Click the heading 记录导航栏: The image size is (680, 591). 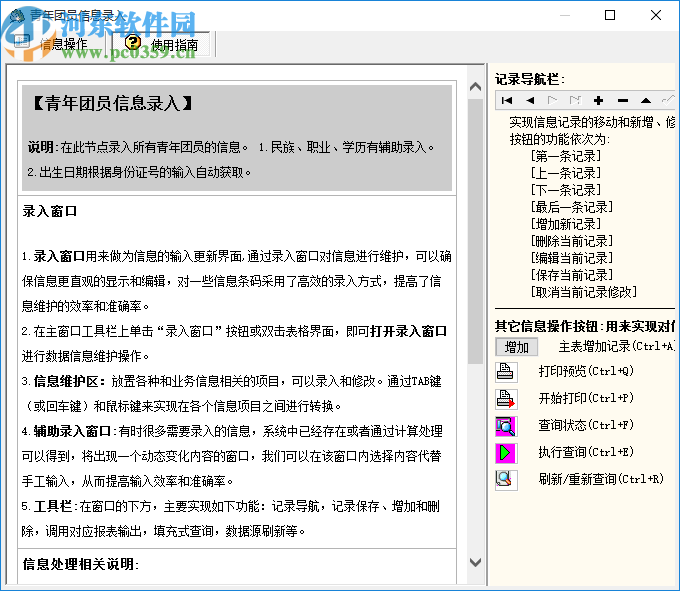point(530,79)
